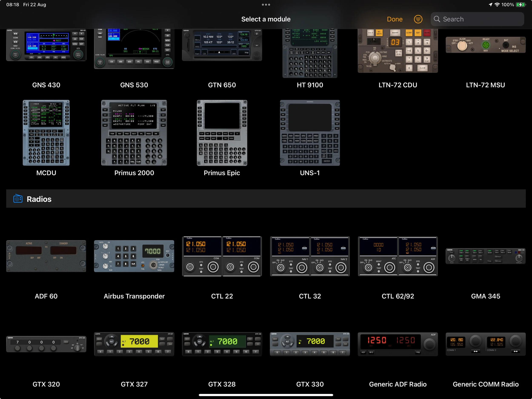The width and height of the screenshot is (532, 399).
Task: Select the LTN-72 CDU module
Action: tap(398, 50)
